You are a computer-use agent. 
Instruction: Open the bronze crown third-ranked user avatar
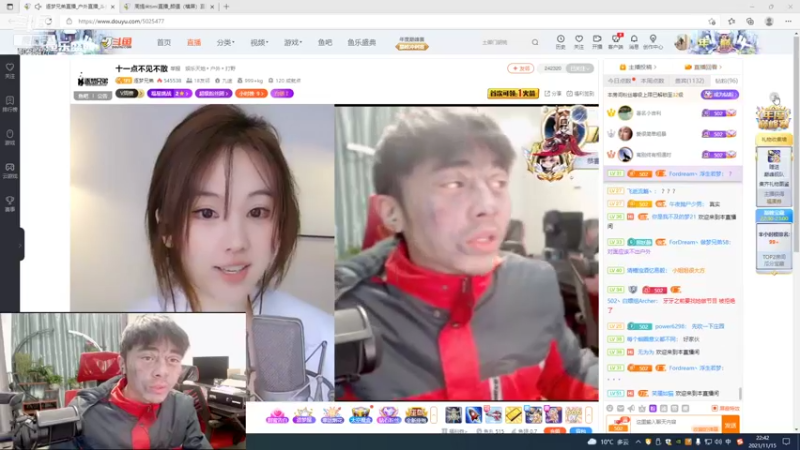tap(625, 154)
